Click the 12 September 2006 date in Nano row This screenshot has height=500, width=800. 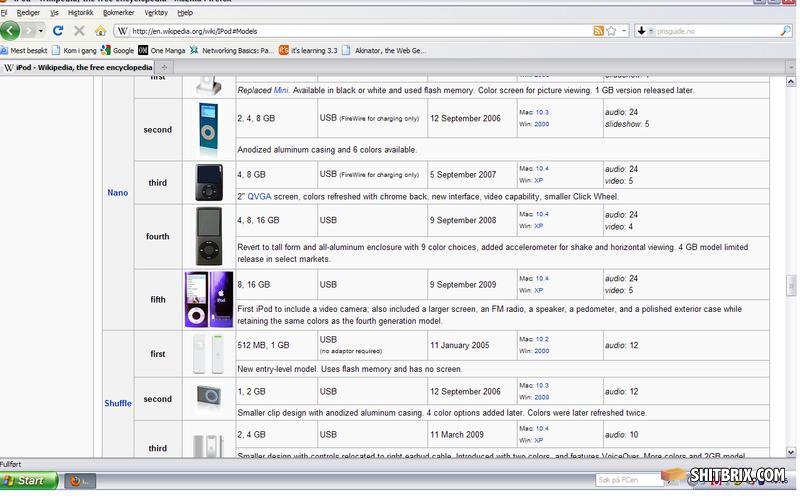pyautogui.click(x=465, y=118)
